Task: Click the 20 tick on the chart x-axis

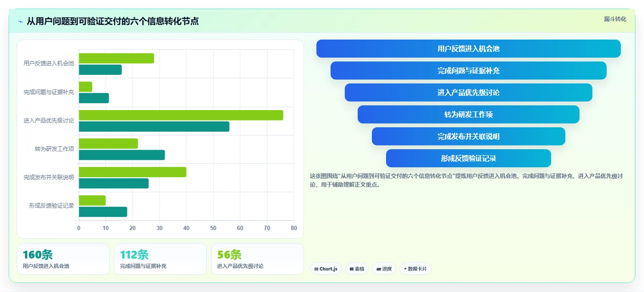Action: [x=132, y=228]
